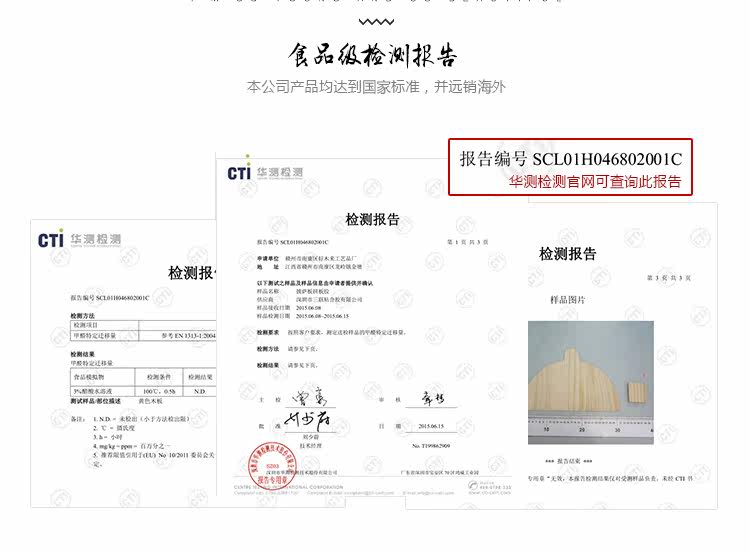Click 华测检测 name beside middle report's CTI logo
Image resolution: width=750 pixels, height=552 pixels.
pos(280,172)
